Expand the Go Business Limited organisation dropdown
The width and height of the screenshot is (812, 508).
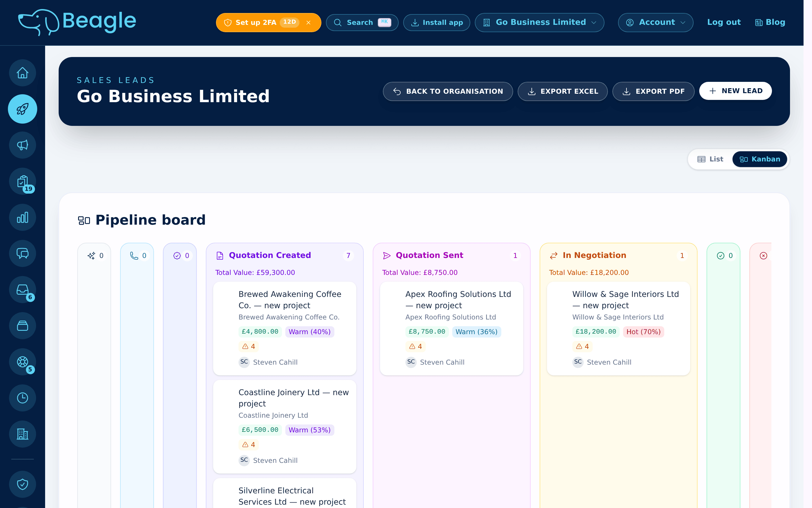[x=540, y=23]
